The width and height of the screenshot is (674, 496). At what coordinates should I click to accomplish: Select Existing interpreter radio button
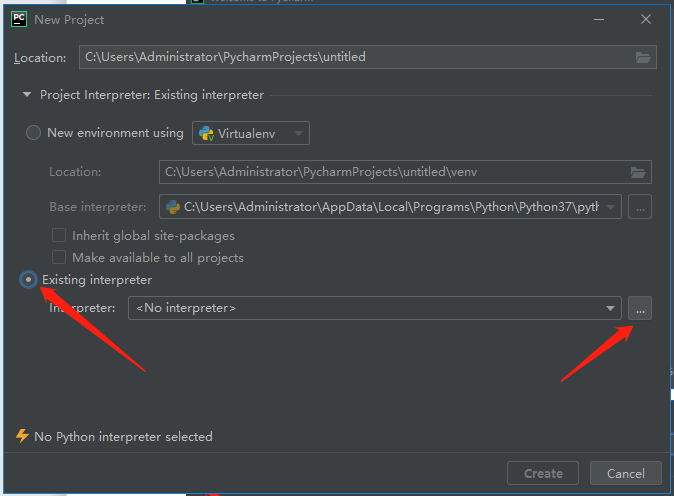pyautogui.click(x=28, y=280)
